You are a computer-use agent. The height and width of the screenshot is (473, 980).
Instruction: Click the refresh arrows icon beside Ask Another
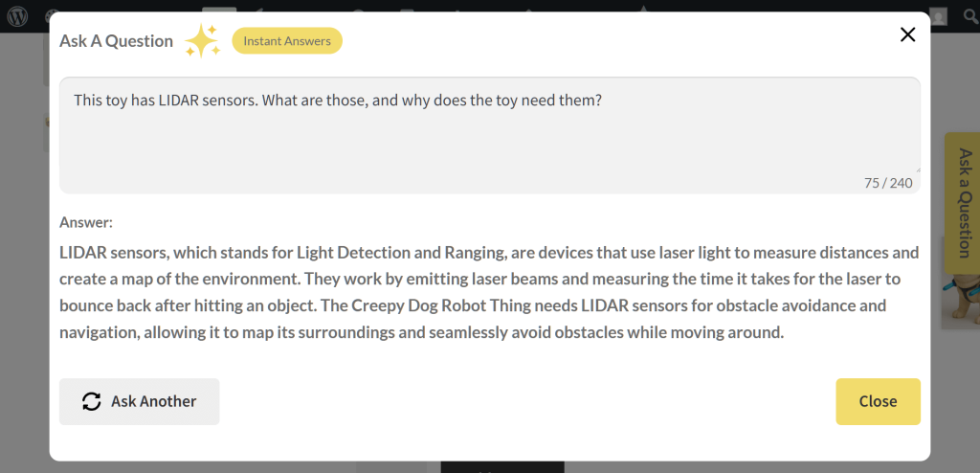pos(92,402)
